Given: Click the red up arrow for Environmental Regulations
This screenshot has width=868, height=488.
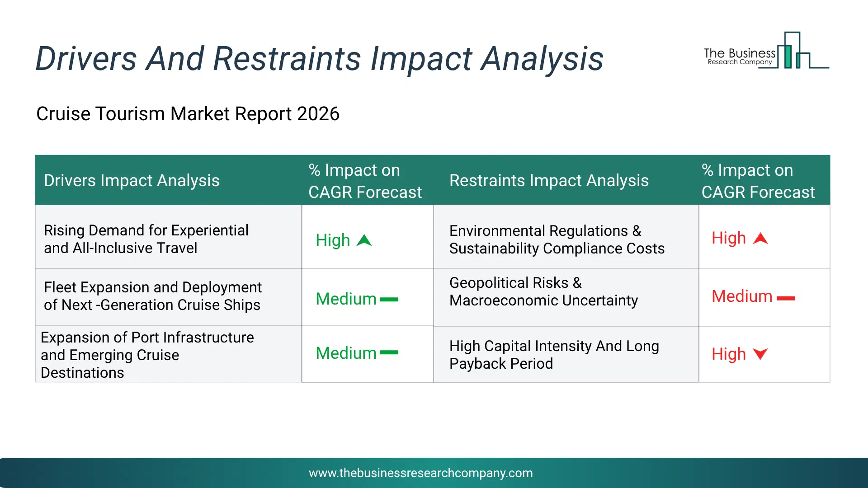Looking at the screenshot, I should (x=760, y=238).
